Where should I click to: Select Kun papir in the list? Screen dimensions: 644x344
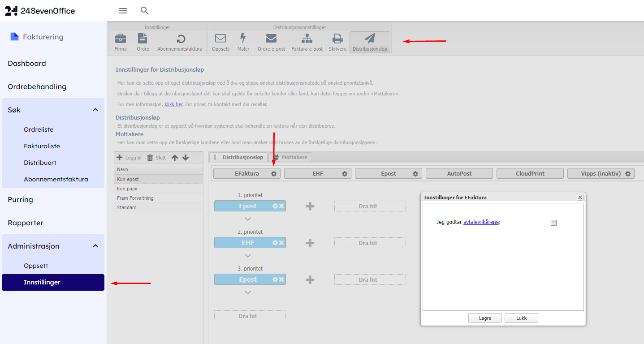click(128, 189)
